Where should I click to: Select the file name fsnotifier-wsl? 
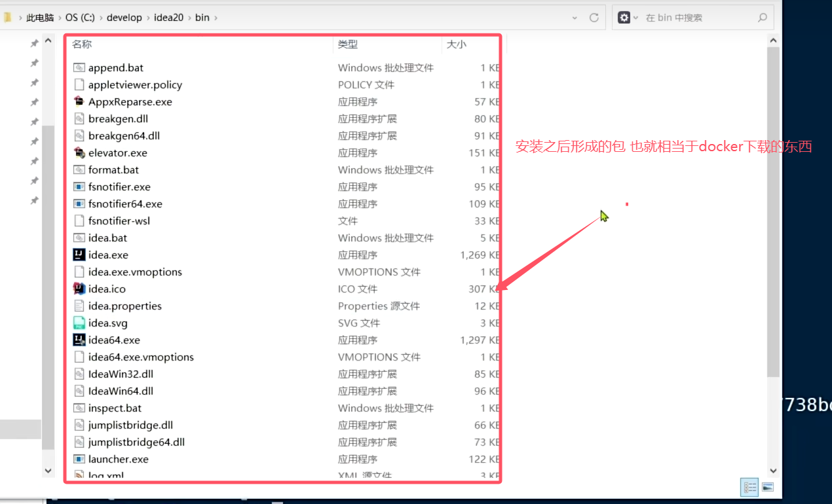tap(119, 221)
